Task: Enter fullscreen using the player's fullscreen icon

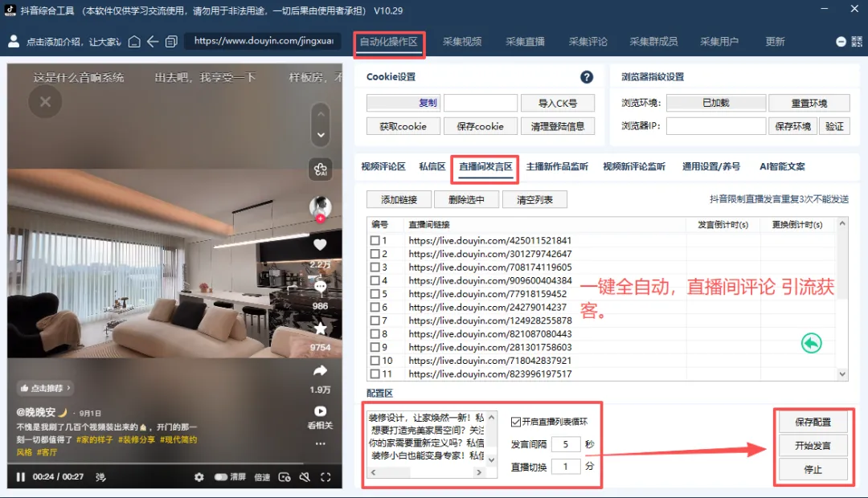Action: point(325,477)
